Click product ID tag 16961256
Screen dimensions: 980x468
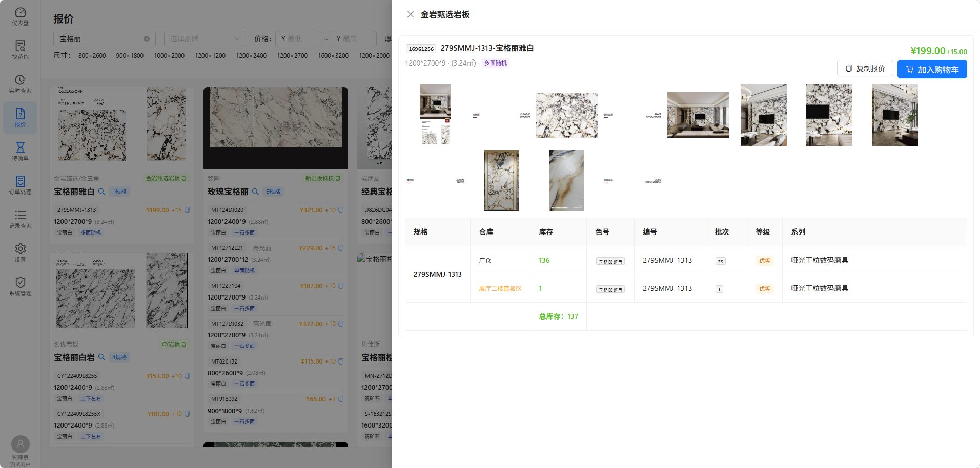tap(421, 49)
